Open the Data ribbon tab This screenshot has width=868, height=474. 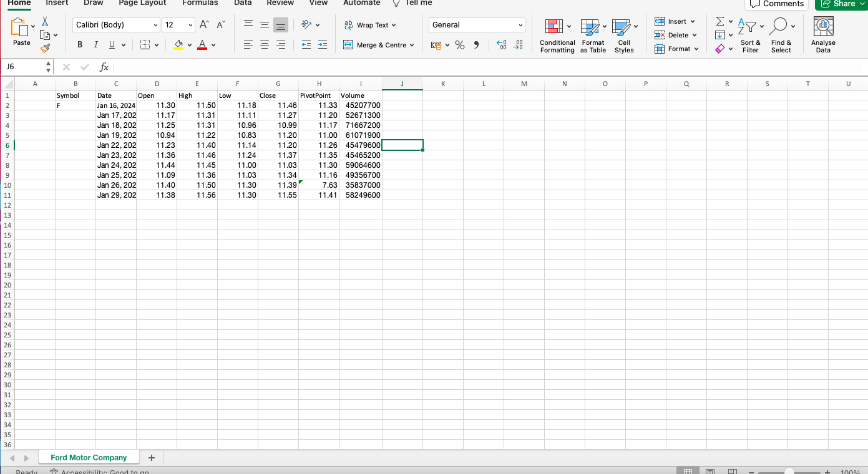[x=243, y=3]
